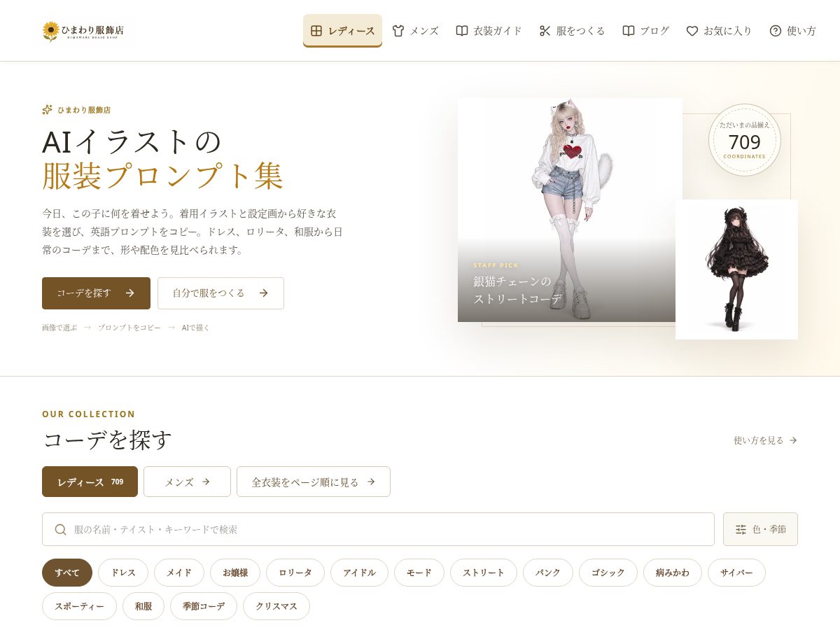840x630 pixels.
Task: Click the コーデを探す hero button
Action: pyautogui.click(x=96, y=293)
